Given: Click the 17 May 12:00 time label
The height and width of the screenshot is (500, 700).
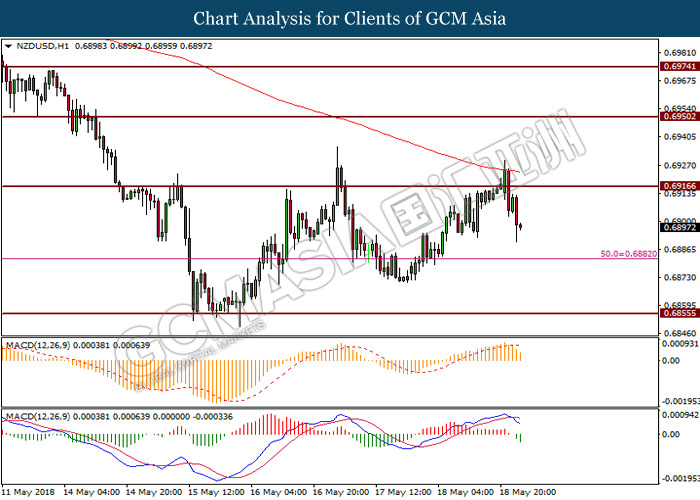Looking at the screenshot, I should [x=403, y=492].
